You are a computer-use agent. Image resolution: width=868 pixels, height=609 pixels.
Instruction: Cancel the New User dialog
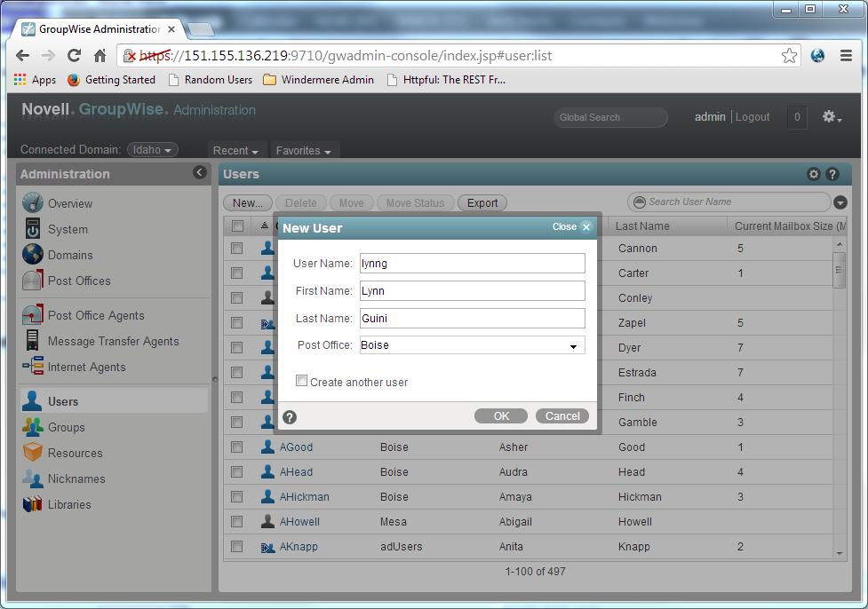pyautogui.click(x=562, y=416)
